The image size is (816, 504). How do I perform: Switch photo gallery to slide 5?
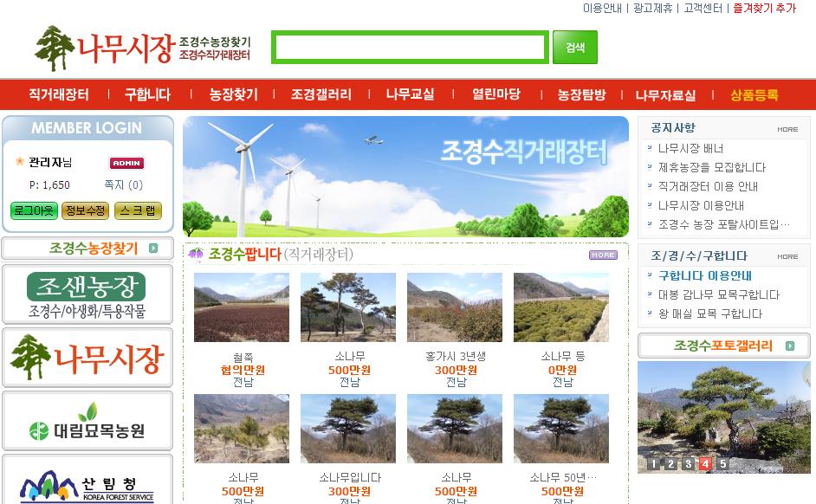(723, 464)
